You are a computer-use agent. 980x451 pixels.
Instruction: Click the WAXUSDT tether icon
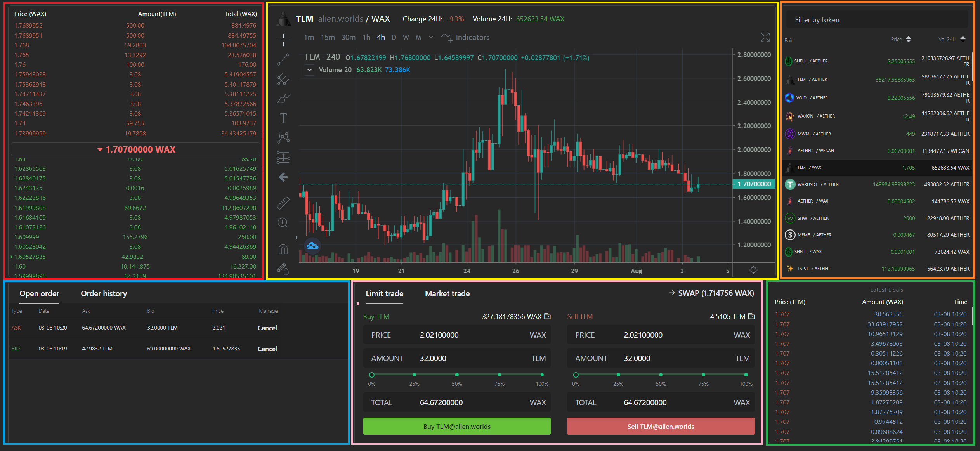(x=790, y=184)
